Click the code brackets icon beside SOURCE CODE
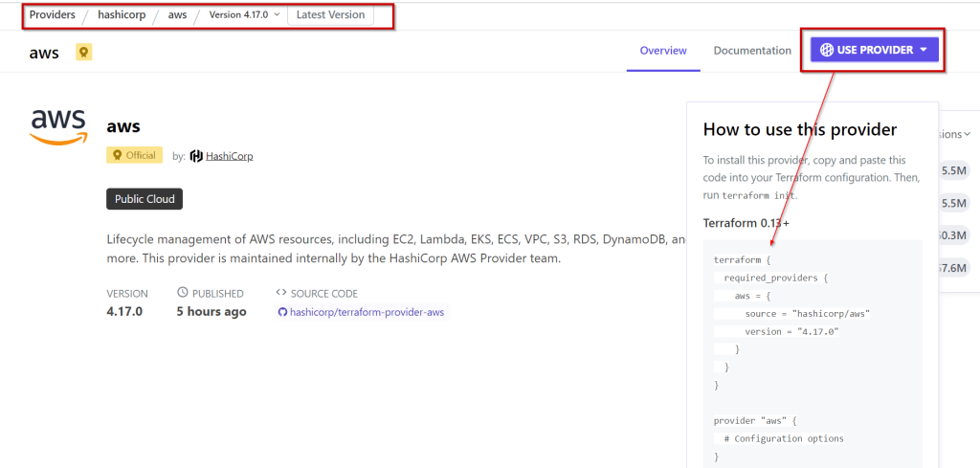 (x=281, y=293)
